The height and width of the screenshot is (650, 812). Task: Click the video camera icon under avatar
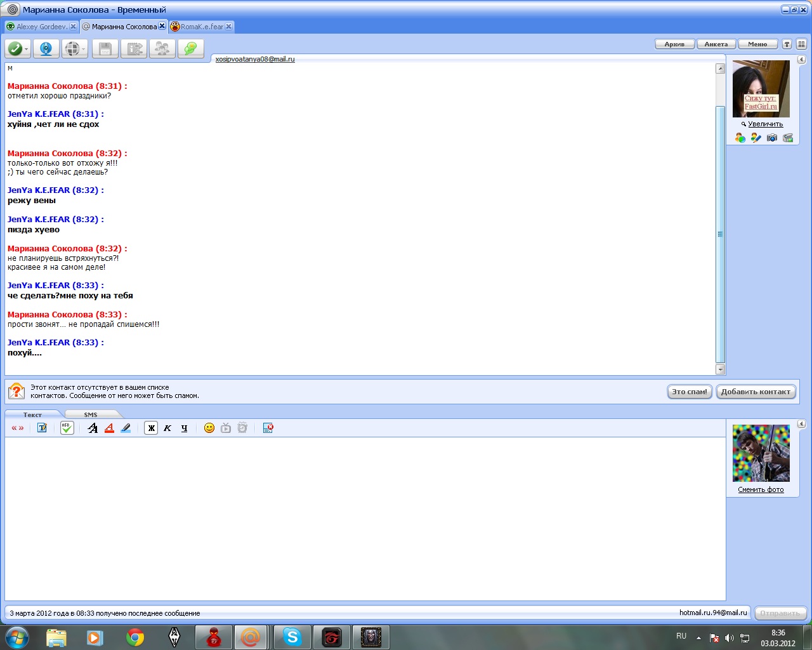coord(788,138)
